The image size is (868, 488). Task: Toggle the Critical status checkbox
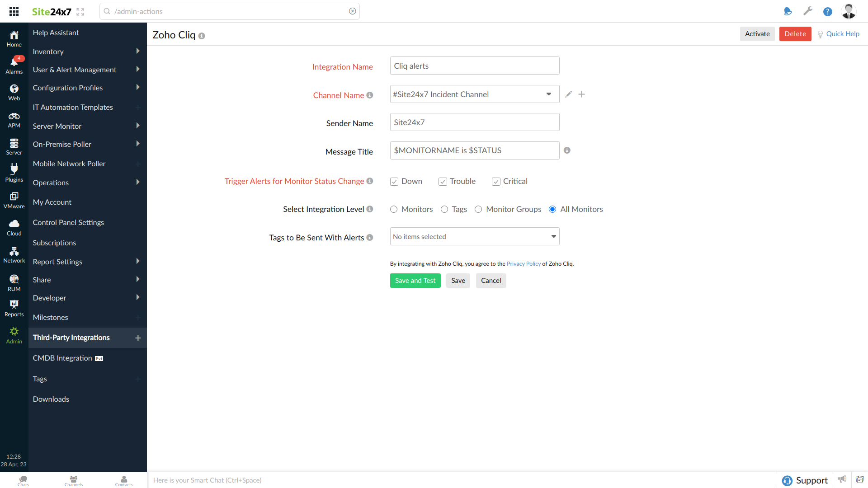point(496,182)
